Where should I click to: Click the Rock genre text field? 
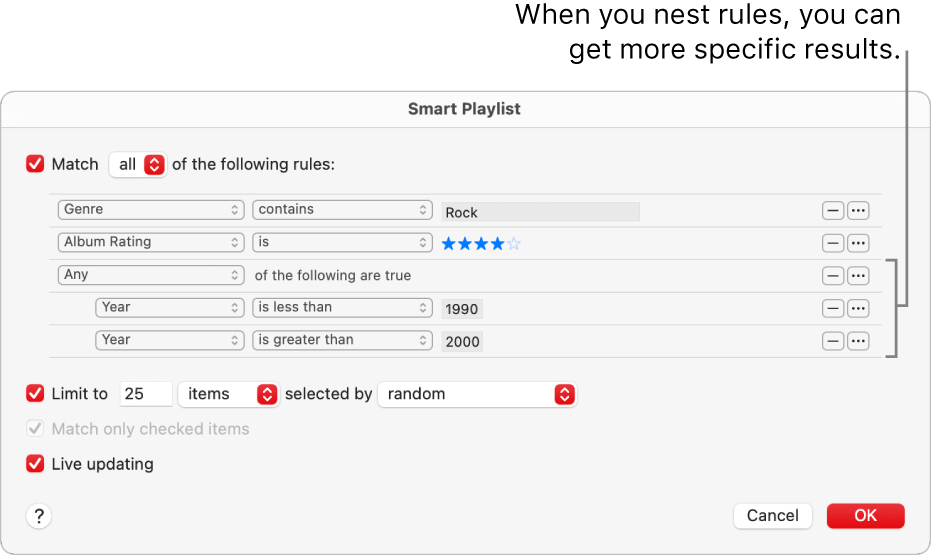point(540,212)
